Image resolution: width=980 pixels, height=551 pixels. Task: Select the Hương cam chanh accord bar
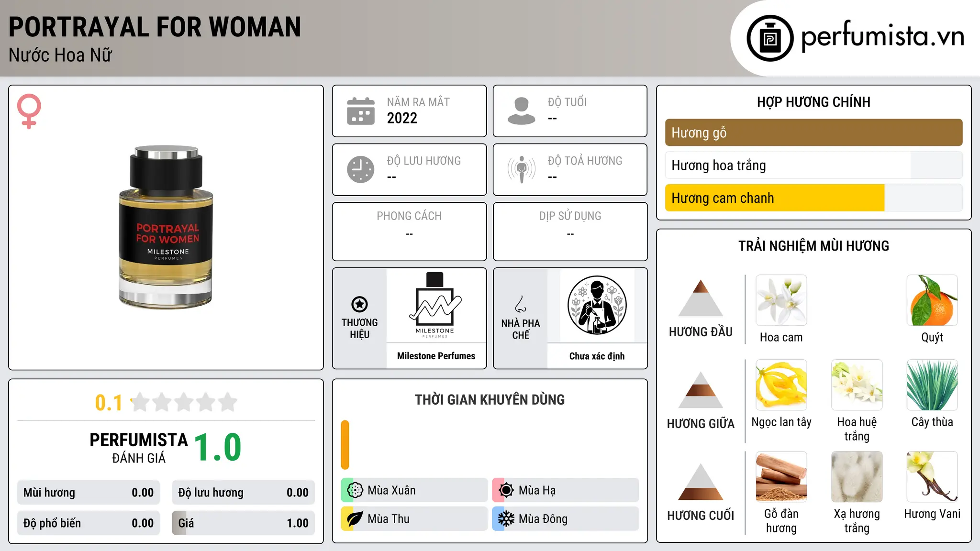[x=814, y=198]
